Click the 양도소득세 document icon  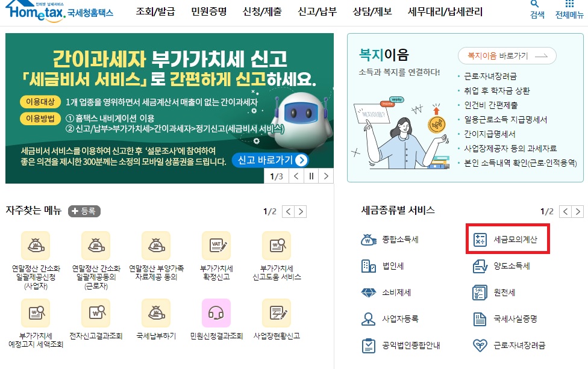[480, 266]
